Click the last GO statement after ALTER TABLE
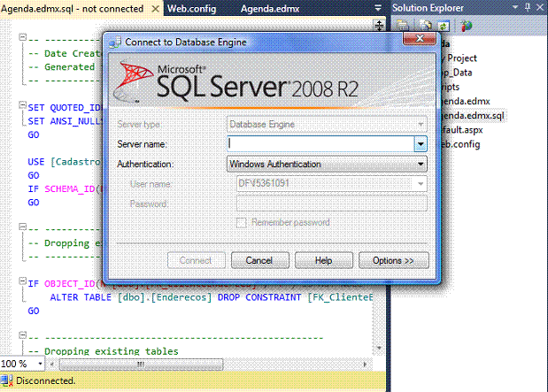548x392 pixels. point(34,311)
